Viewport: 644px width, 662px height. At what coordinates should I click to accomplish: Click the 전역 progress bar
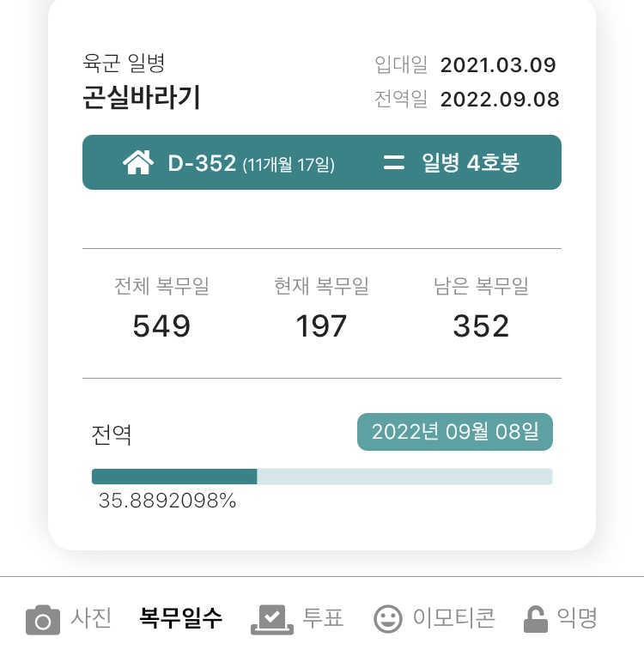click(322, 477)
